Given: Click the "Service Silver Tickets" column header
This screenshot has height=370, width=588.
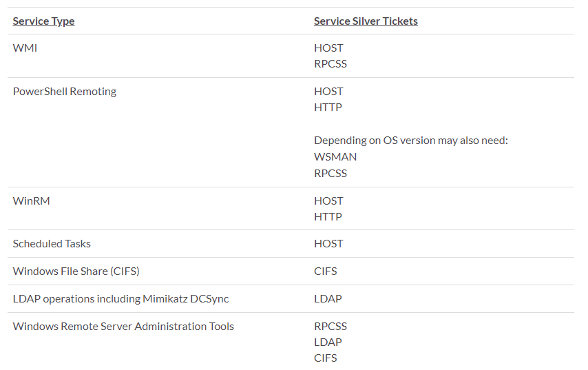Looking at the screenshot, I should (x=366, y=21).
